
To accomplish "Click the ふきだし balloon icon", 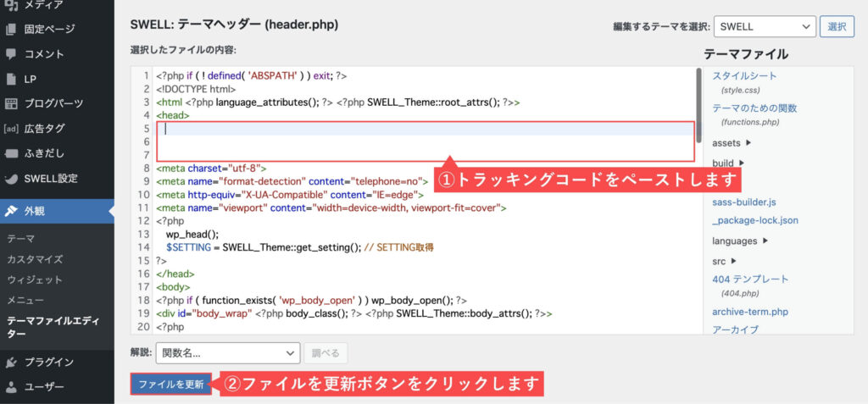I will 11,153.
